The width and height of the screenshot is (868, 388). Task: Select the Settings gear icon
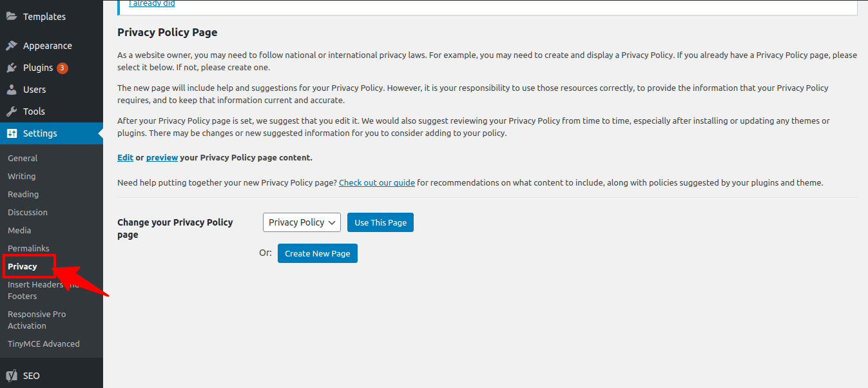click(12, 133)
